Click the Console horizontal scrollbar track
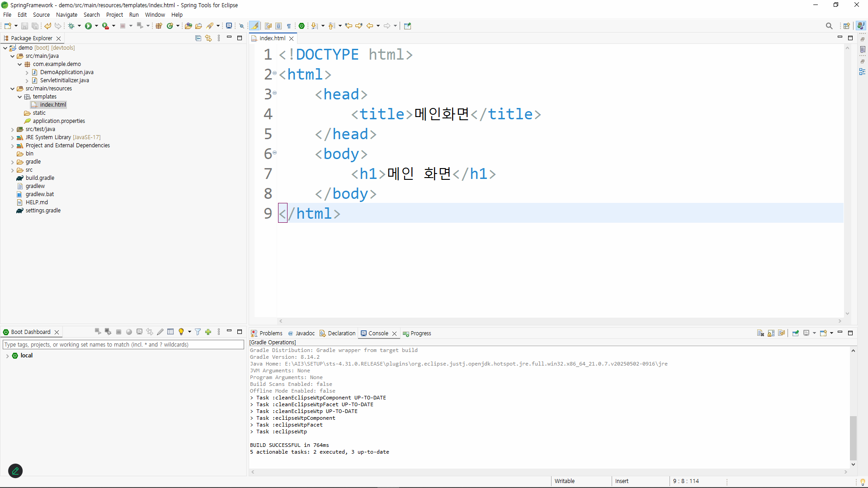The height and width of the screenshot is (488, 868). (549, 472)
